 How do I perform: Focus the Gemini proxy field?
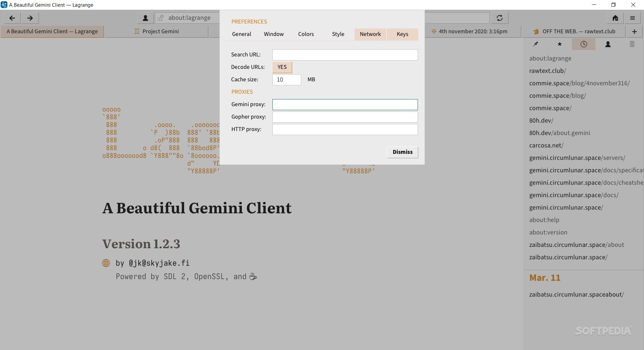(345, 104)
